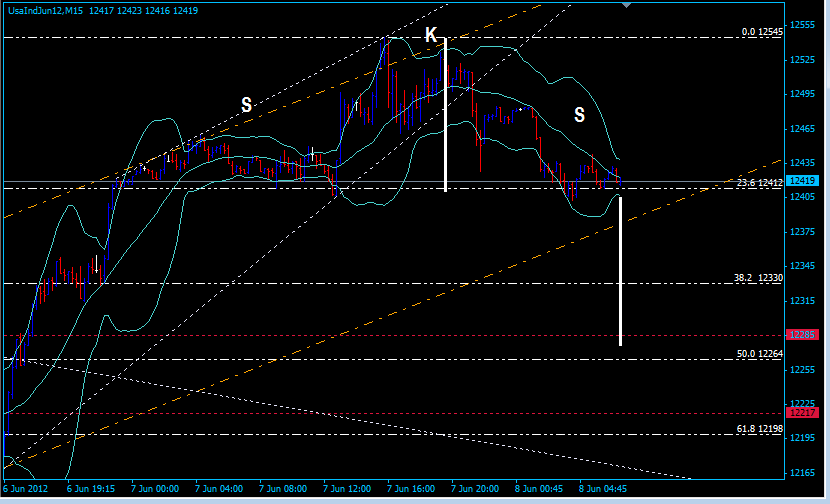Click the left shoulder 'S' label
This screenshot has height=504, width=830.
point(246,105)
